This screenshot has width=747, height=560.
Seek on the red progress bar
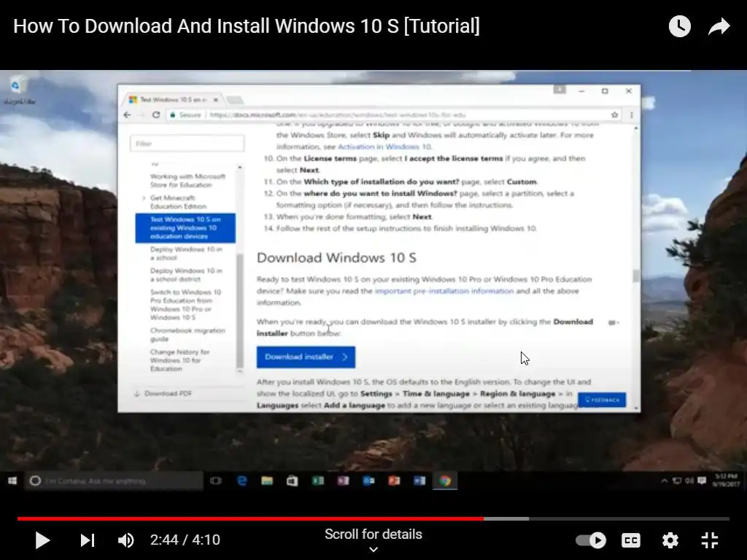[x=251, y=518]
